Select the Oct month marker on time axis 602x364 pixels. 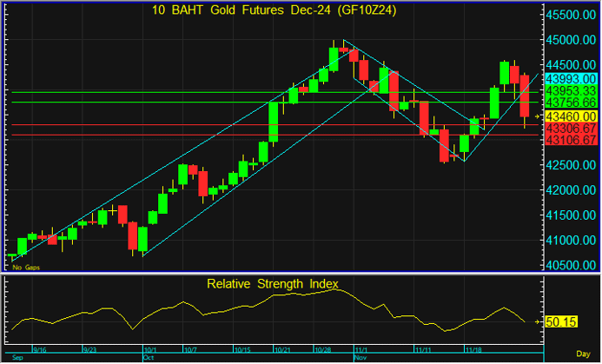pyautogui.click(x=149, y=357)
